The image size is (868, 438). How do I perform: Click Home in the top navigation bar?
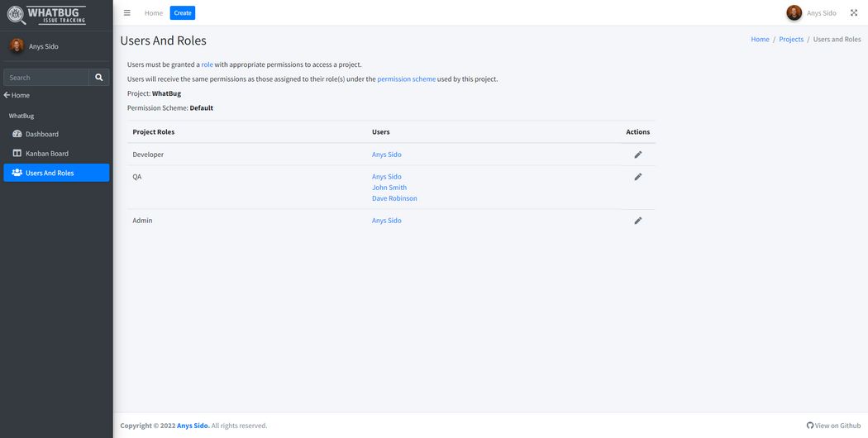tap(154, 12)
